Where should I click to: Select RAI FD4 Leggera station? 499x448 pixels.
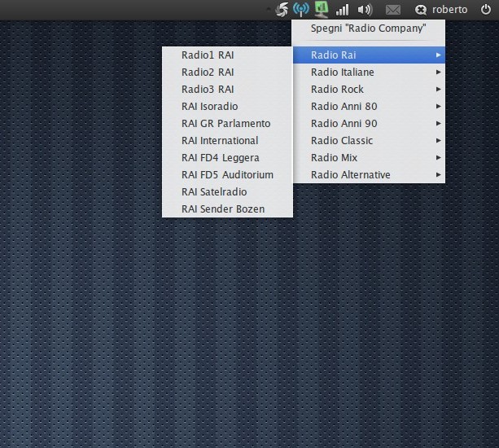pos(227,157)
